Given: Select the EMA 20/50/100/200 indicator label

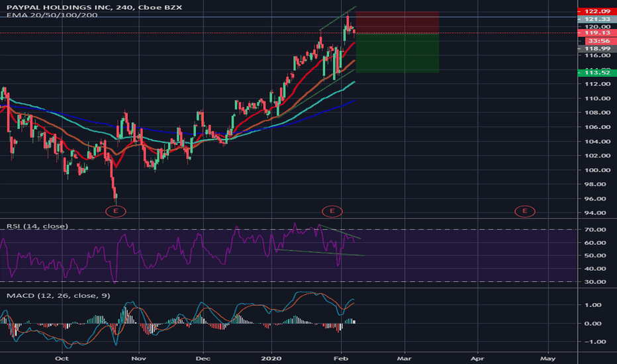Looking at the screenshot, I should 52,15.
